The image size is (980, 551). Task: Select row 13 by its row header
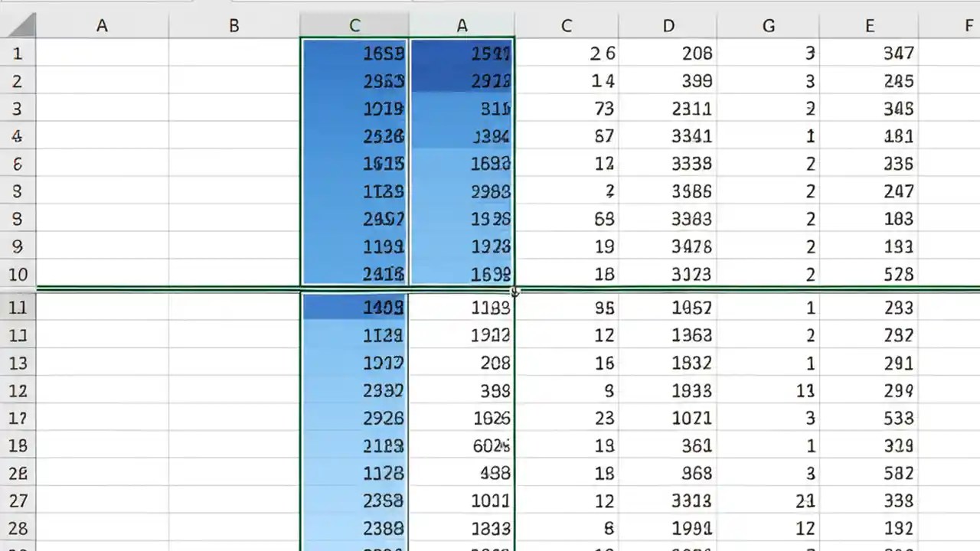point(18,363)
